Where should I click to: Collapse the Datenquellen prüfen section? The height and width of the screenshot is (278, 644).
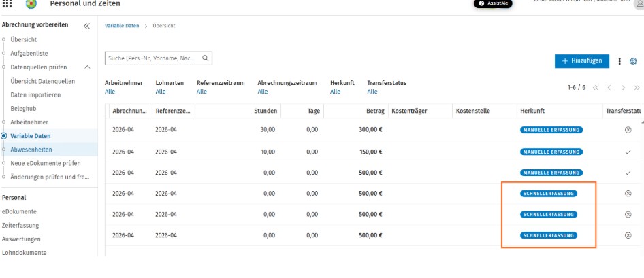pyautogui.click(x=87, y=67)
